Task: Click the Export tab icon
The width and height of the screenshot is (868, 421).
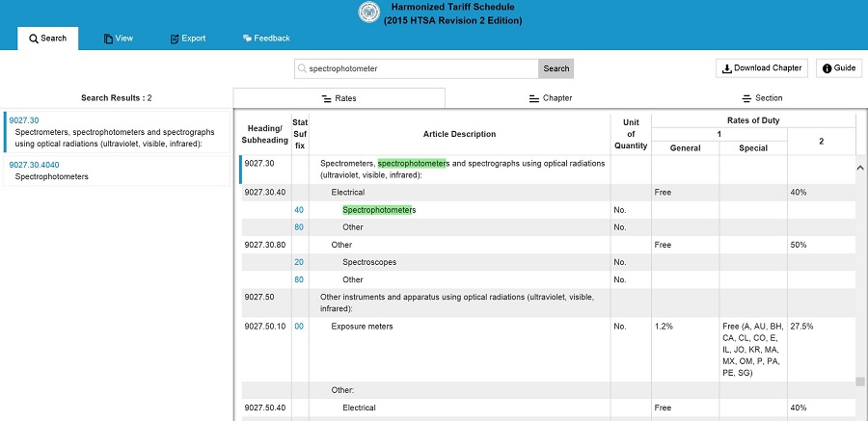Action: click(175, 39)
